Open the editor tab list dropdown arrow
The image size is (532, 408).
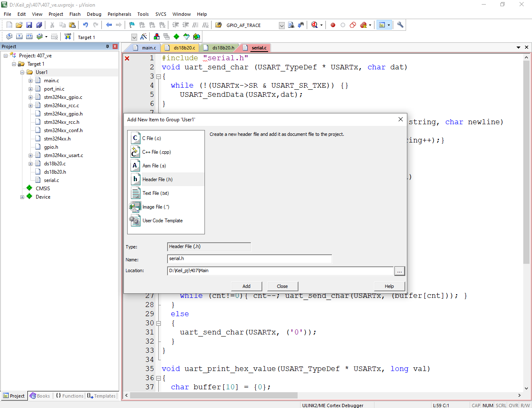518,47
